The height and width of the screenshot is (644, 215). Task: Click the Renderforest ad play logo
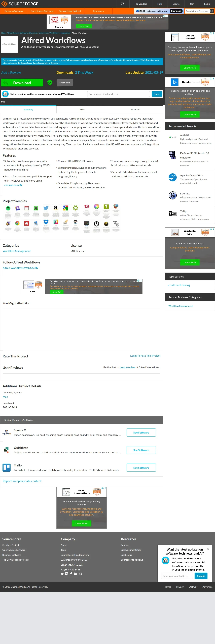click(x=174, y=82)
